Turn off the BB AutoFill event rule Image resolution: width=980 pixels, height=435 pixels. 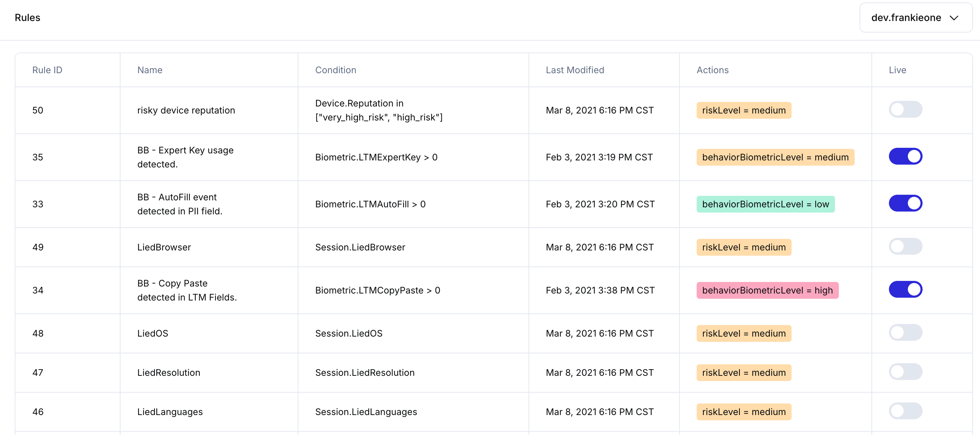point(905,203)
